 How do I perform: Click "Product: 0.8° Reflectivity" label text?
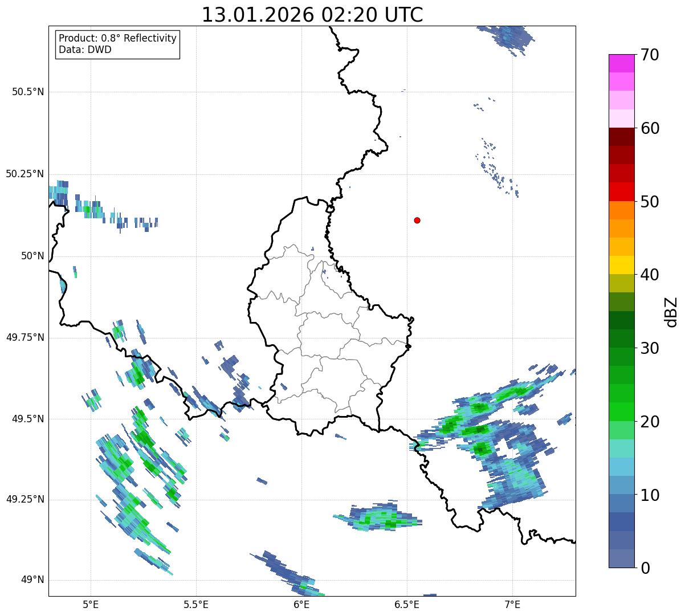118,38
